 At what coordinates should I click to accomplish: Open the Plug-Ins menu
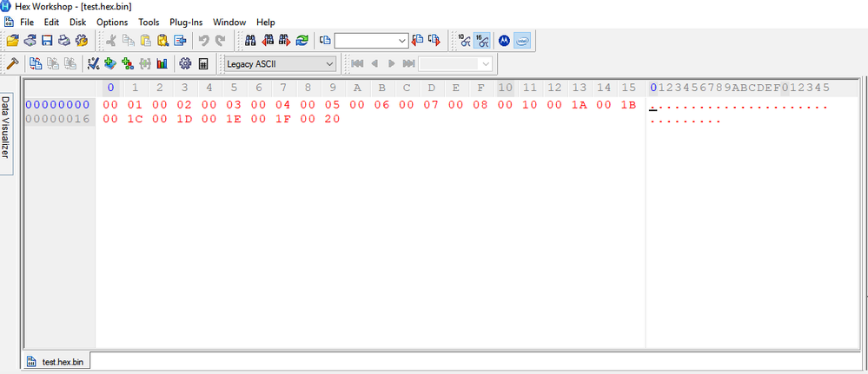click(186, 23)
